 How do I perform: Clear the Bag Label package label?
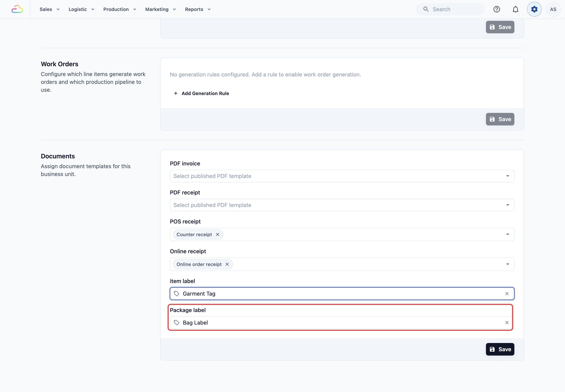point(507,322)
